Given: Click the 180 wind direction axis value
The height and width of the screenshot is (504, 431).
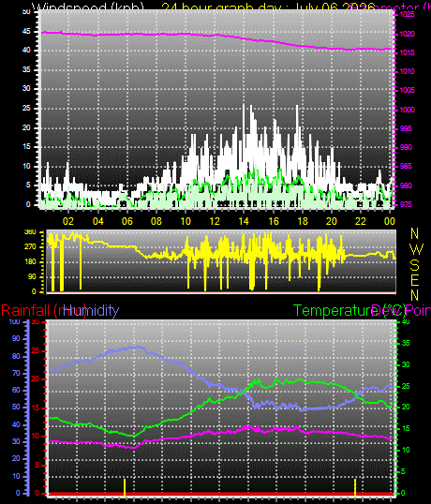Looking at the screenshot, I should tap(30, 262).
